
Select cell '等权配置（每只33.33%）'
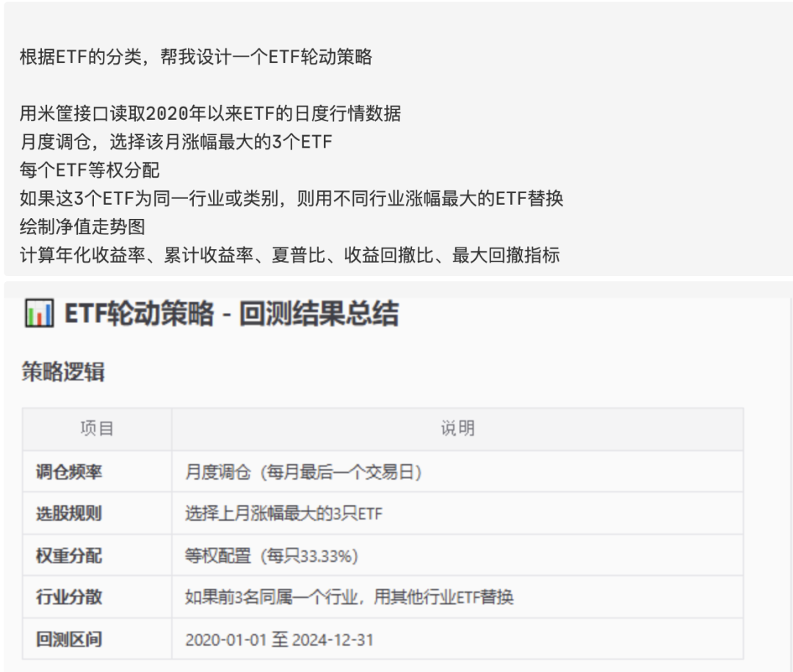tap(457, 555)
